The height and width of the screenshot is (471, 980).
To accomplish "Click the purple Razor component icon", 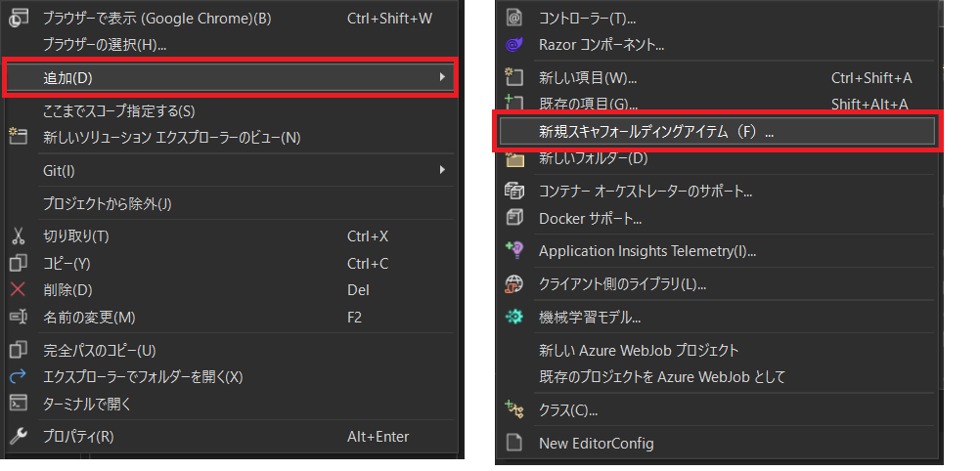I will pos(513,45).
